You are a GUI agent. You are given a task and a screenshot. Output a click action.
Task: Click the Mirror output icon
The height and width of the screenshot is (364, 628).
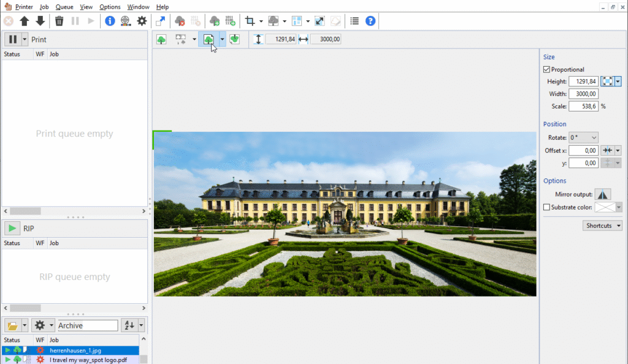point(603,194)
